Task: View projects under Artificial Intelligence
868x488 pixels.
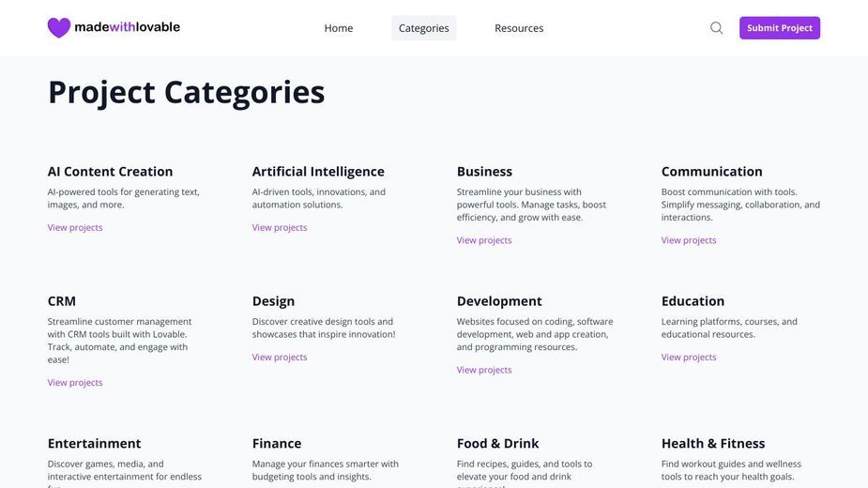Action: pos(280,228)
